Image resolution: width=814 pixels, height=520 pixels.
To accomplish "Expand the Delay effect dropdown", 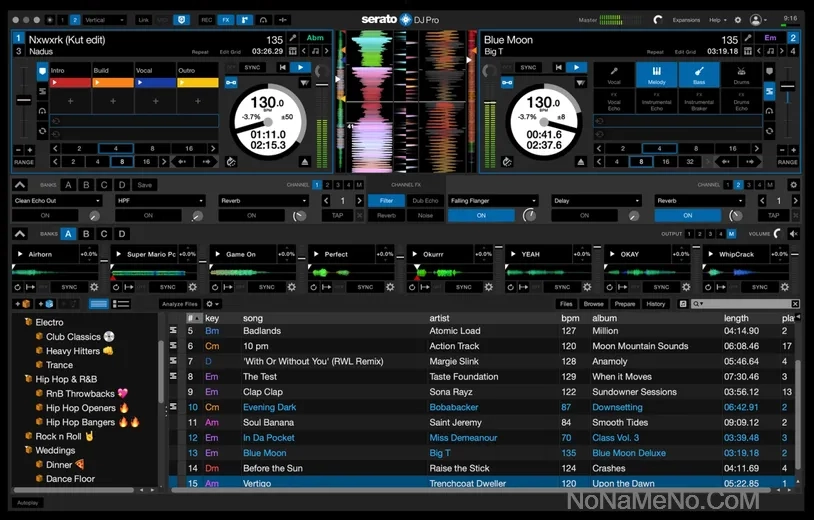I will coord(596,200).
